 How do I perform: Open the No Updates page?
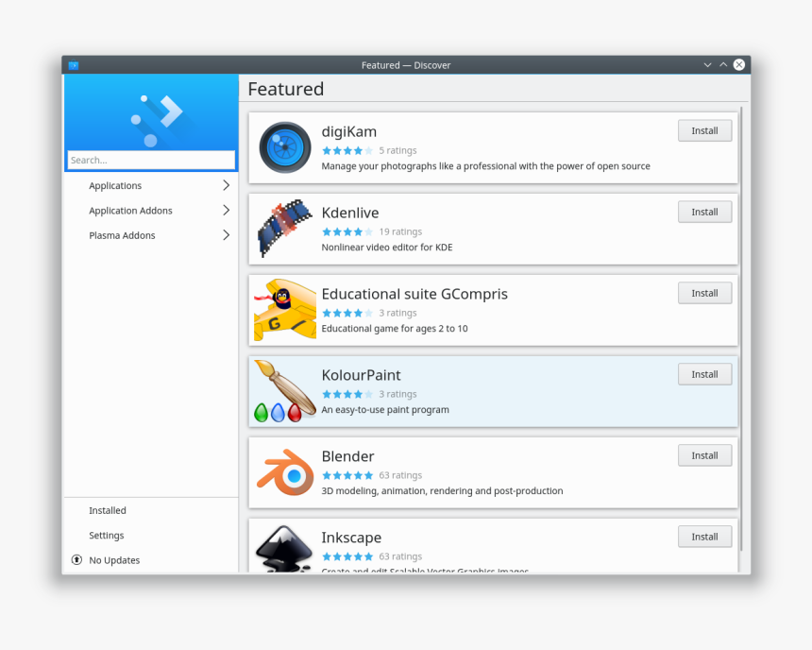point(151,560)
